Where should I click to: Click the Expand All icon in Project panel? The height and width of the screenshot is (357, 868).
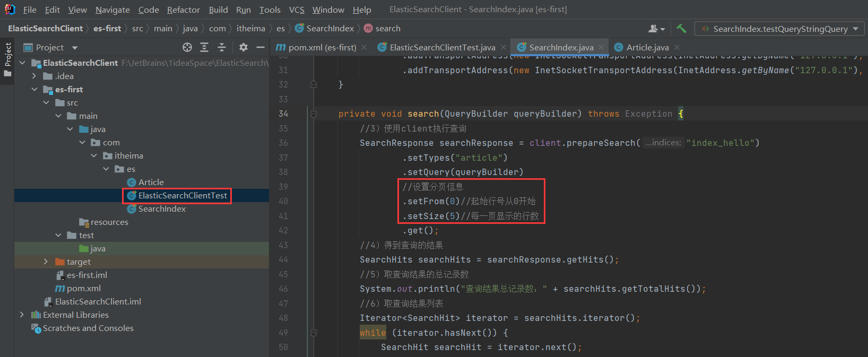tap(204, 48)
